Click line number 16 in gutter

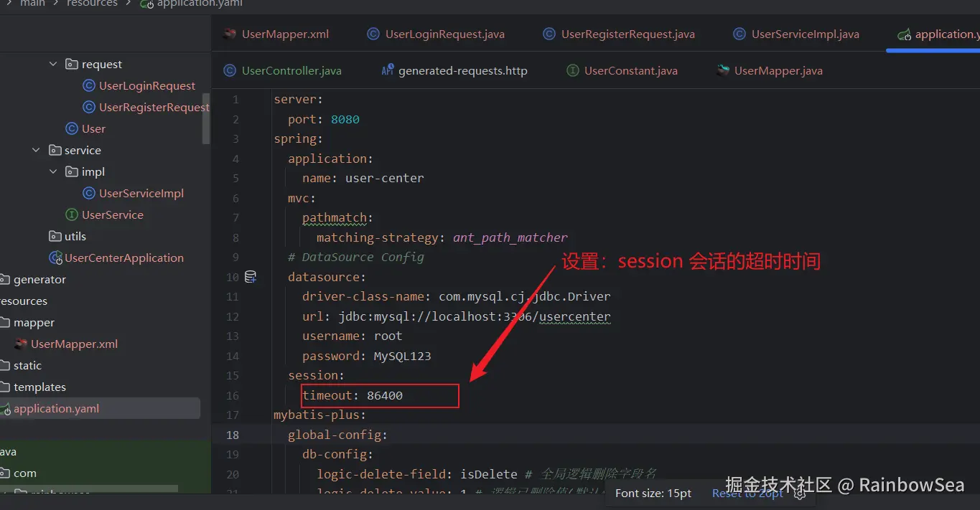click(x=232, y=395)
